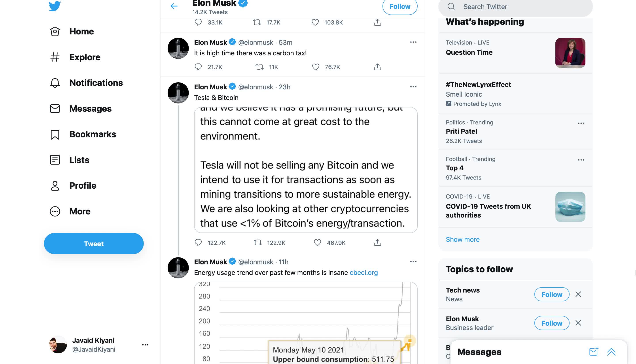Open the Notifications bell
The image size is (636, 364).
(x=55, y=83)
